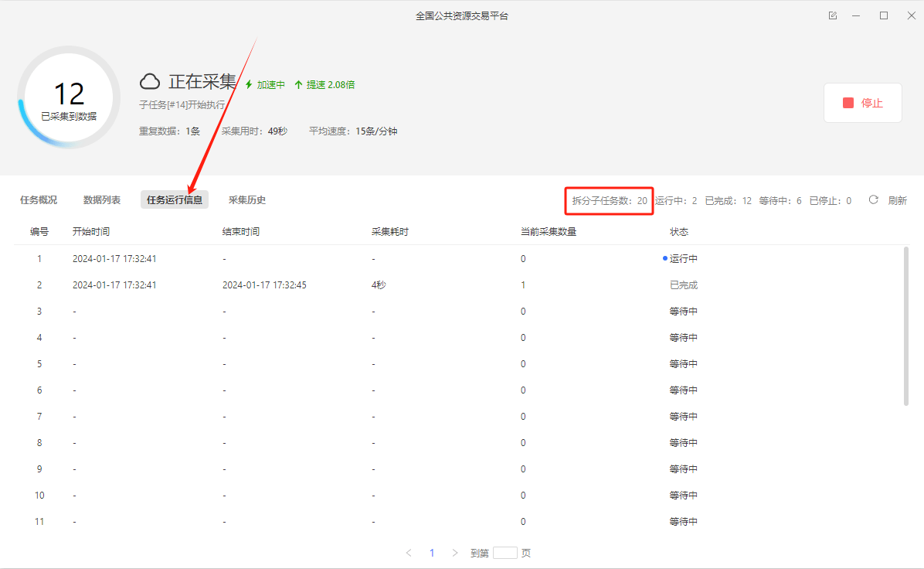924x569 pixels.
Task: Click the 状态 column header
Action: [x=679, y=232]
